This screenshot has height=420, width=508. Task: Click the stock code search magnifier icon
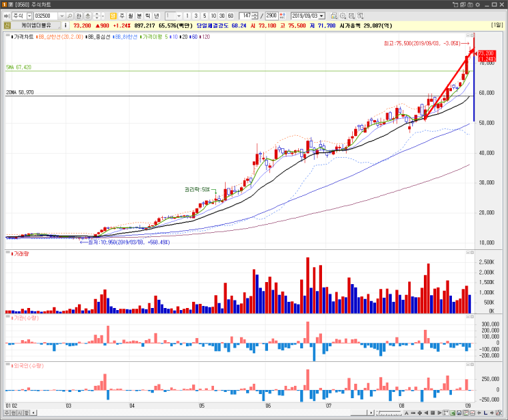click(x=70, y=16)
